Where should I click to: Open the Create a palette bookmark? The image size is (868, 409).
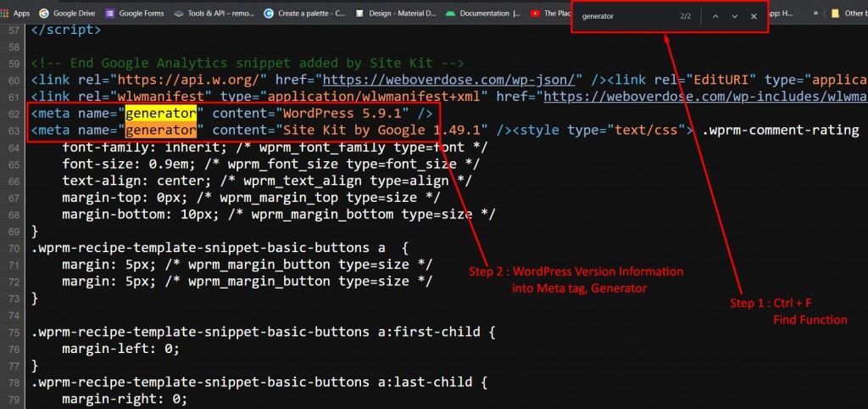305,14
